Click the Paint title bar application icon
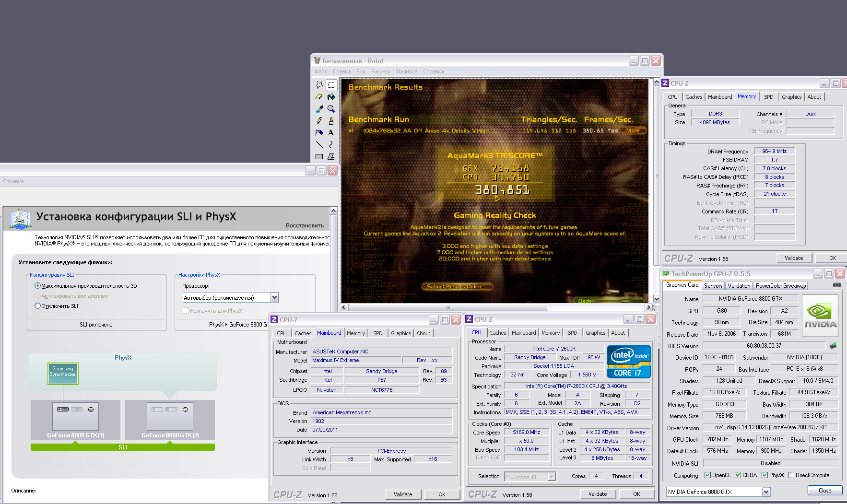 point(317,61)
